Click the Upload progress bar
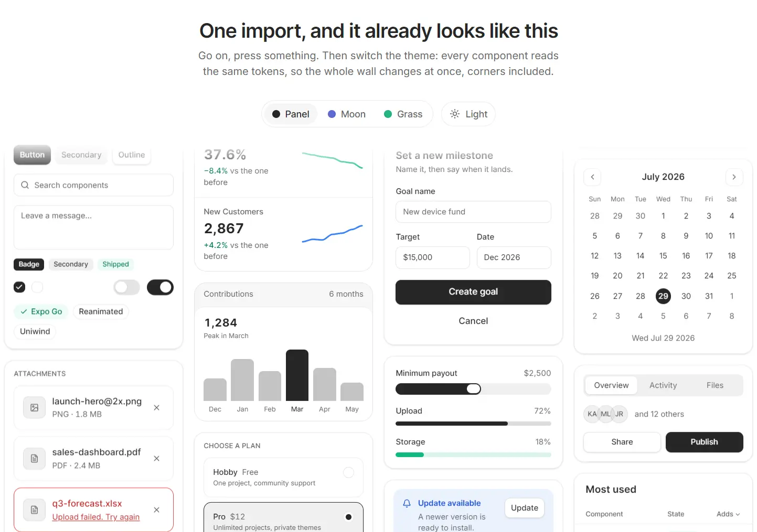 (x=473, y=424)
